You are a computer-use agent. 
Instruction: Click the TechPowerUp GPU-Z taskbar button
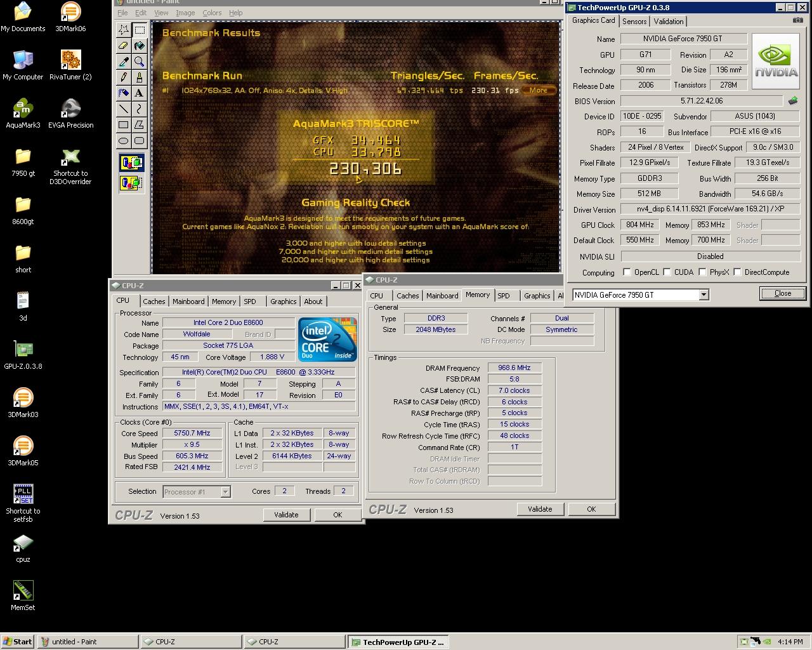(398, 642)
